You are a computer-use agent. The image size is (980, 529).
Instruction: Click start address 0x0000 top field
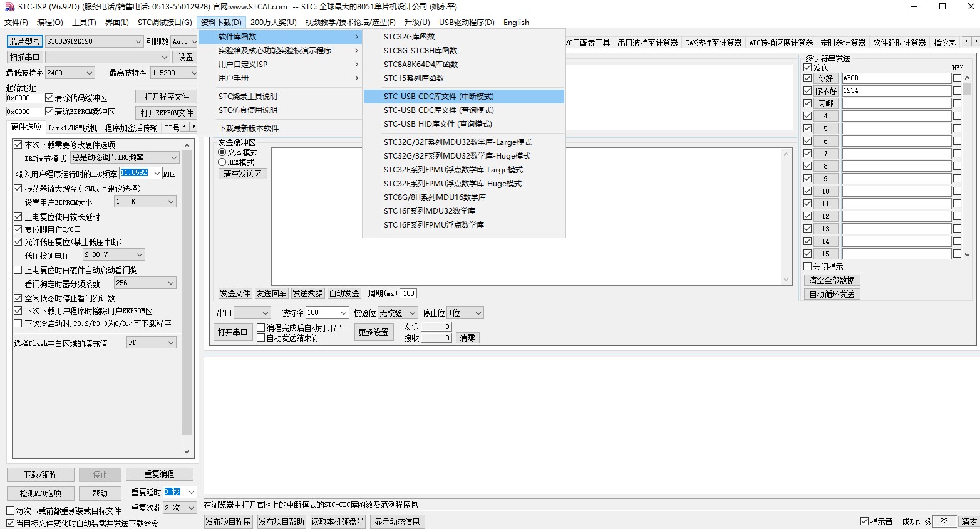click(24, 98)
